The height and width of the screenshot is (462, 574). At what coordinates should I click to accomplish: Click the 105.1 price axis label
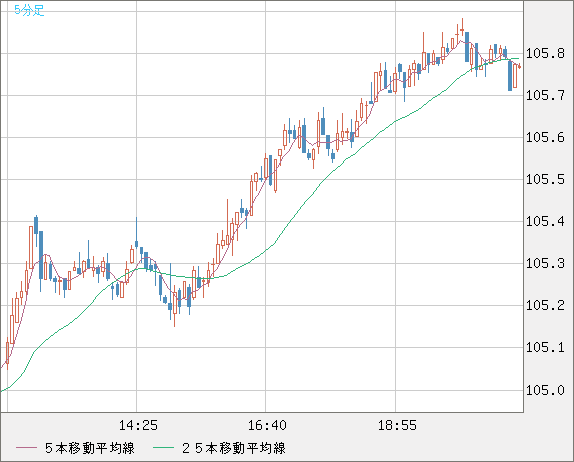[545, 347]
